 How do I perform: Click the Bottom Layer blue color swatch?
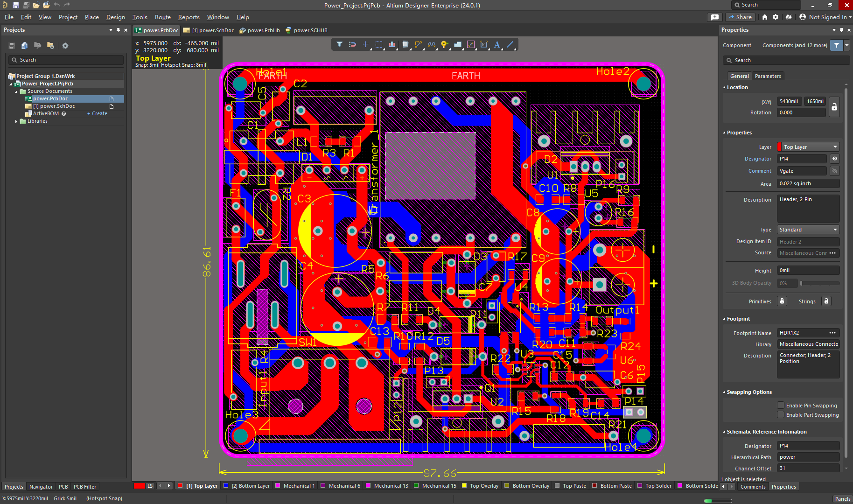226,486
